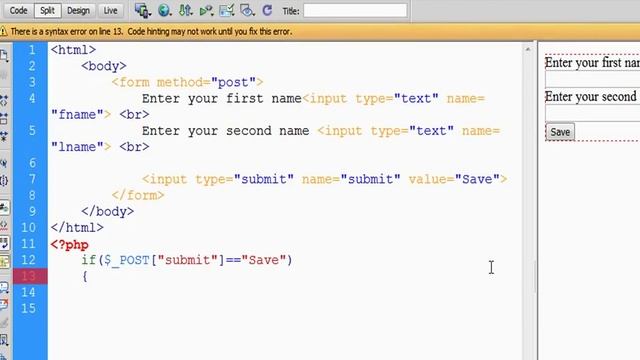Click the <html> opening tag on line 1
640x360 pixels.
(73, 50)
